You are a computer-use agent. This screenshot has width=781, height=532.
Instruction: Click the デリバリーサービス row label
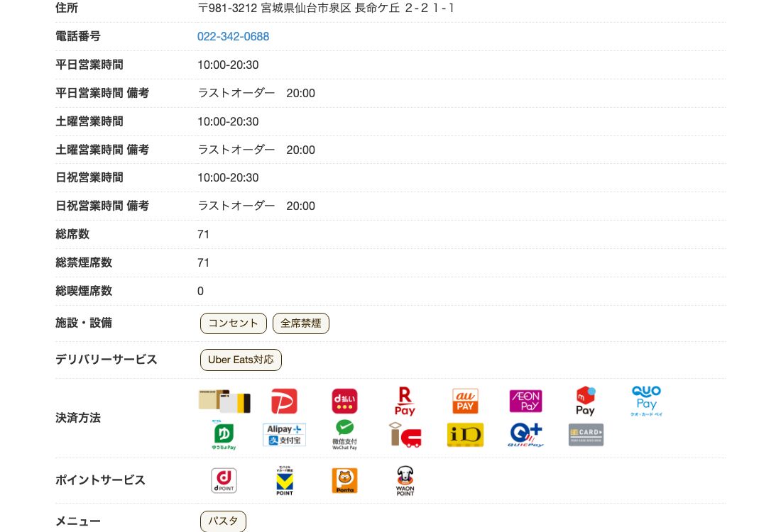pos(106,360)
